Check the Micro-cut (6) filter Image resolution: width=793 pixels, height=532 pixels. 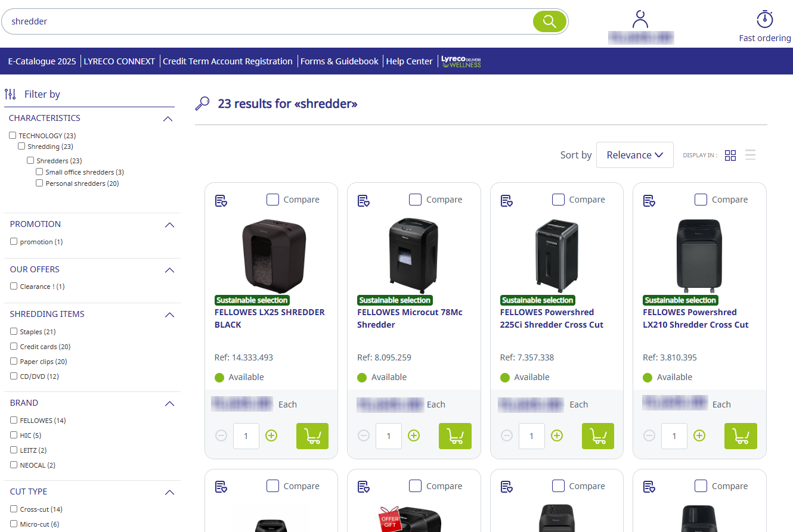[x=14, y=524]
